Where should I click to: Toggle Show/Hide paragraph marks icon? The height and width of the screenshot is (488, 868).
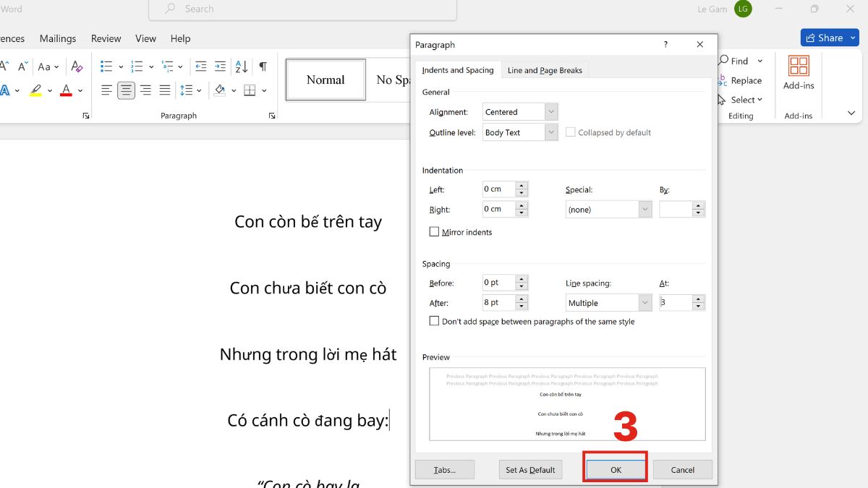coord(263,67)
